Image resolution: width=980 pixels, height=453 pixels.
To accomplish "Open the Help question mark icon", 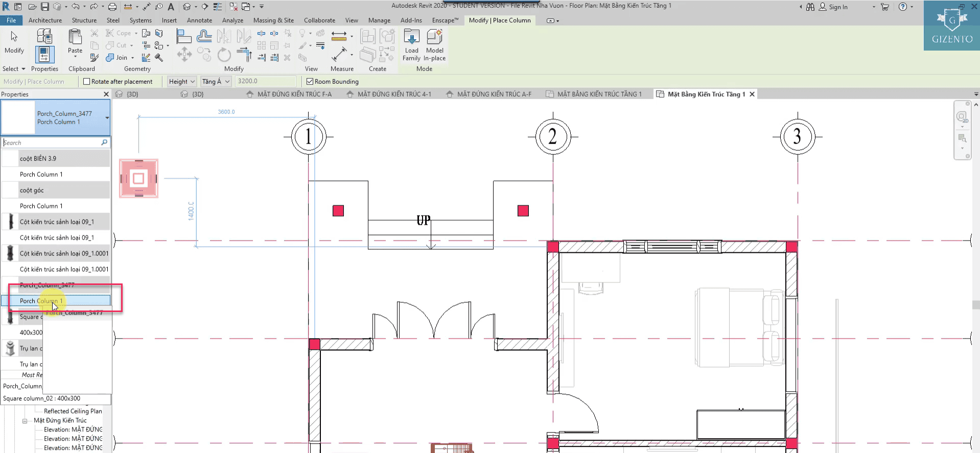I will (x=903, y=7).
